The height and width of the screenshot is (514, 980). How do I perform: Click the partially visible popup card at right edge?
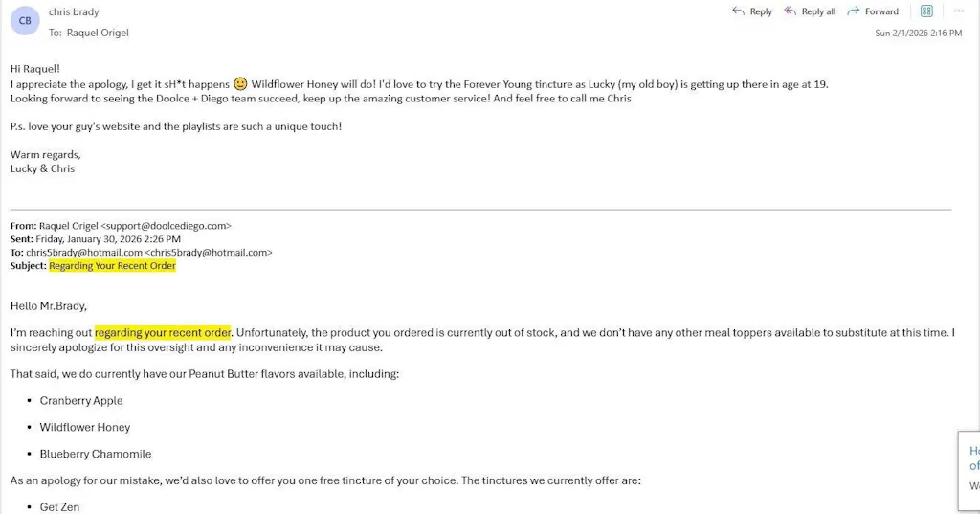coord(969,470)
